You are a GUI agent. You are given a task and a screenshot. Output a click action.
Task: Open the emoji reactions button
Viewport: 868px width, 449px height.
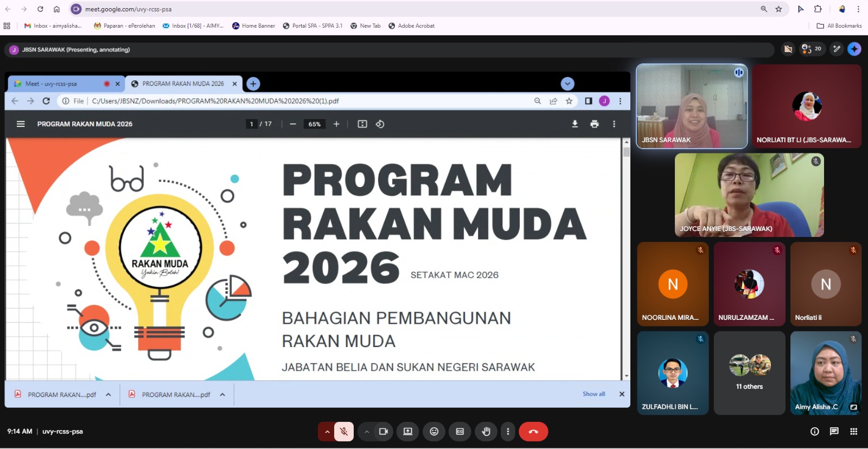[434, 432]
